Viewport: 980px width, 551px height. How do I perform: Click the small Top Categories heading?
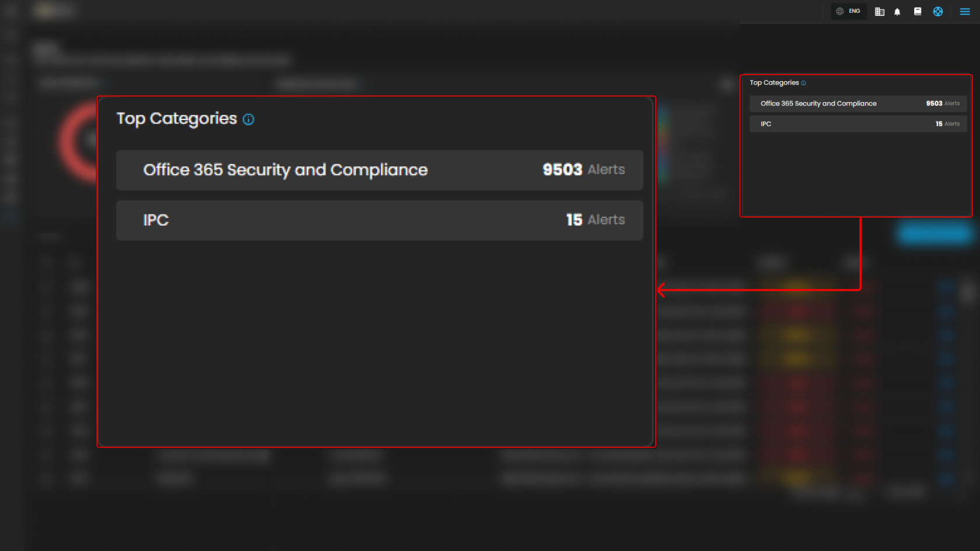tap(774, 83)
